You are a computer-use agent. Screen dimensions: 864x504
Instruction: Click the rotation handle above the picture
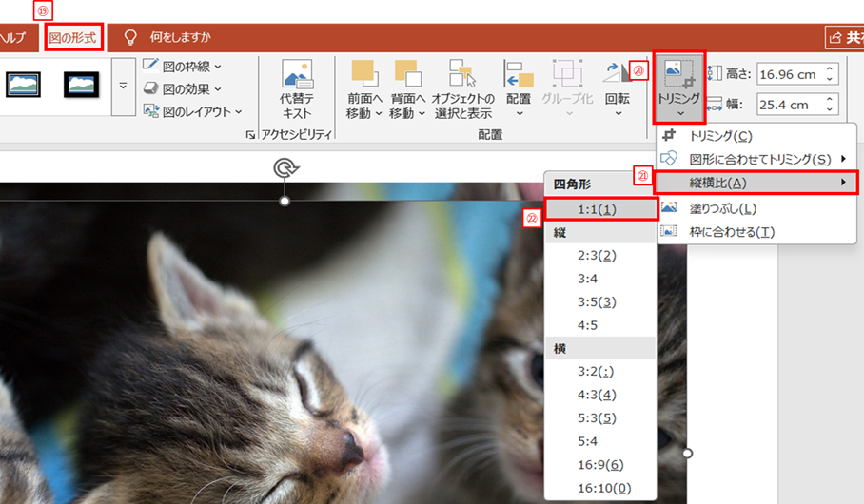click(285, 169)
